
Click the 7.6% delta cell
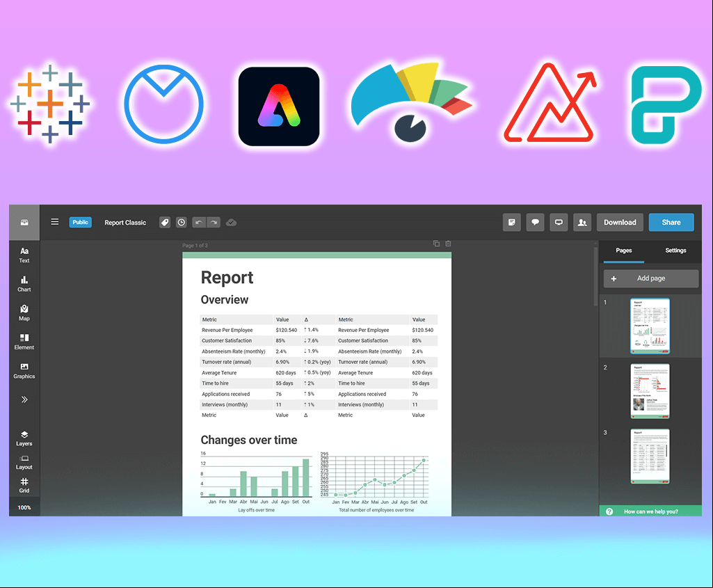[x=312, y=340]
